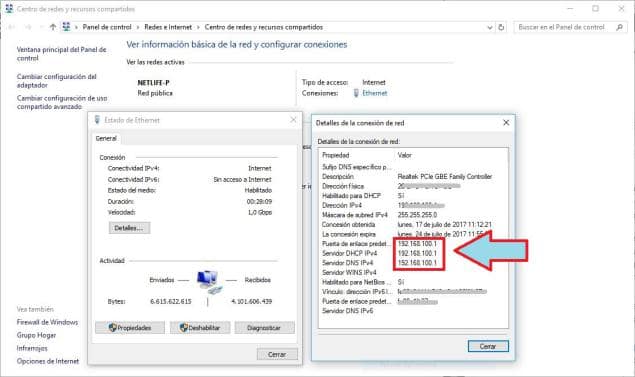635x377 pixels.
Task: Open Cambiar configuración del adaptador
Action: click(57, 81)
